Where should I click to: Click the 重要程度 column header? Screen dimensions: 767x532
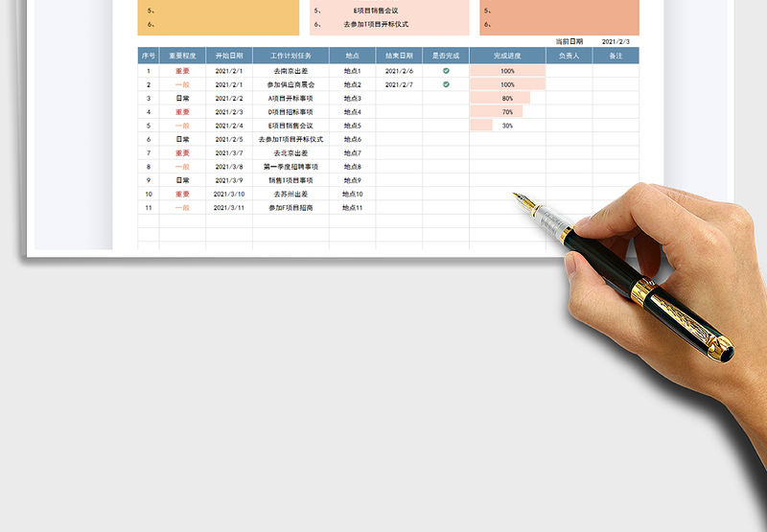pos(182,56)
